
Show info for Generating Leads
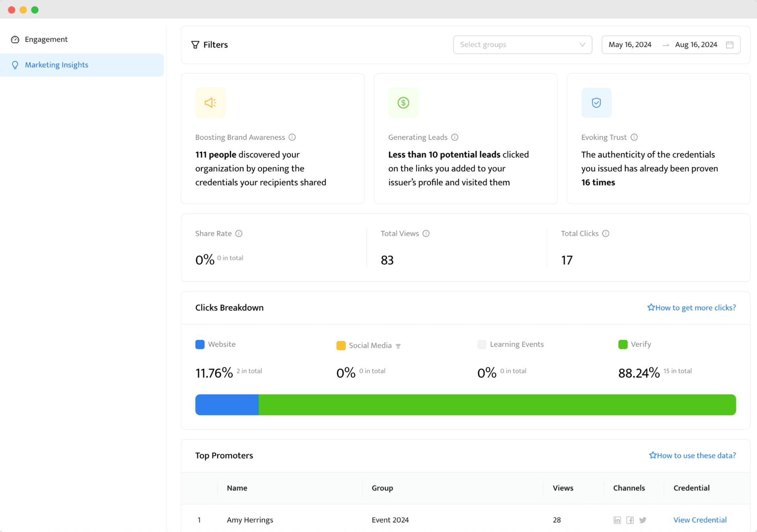tap(455, 137)
